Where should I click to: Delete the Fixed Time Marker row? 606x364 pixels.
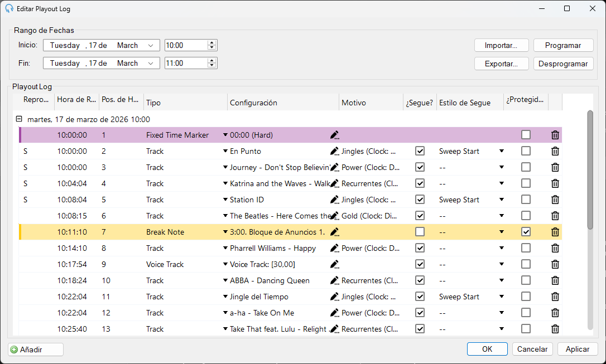coord(555,135)
